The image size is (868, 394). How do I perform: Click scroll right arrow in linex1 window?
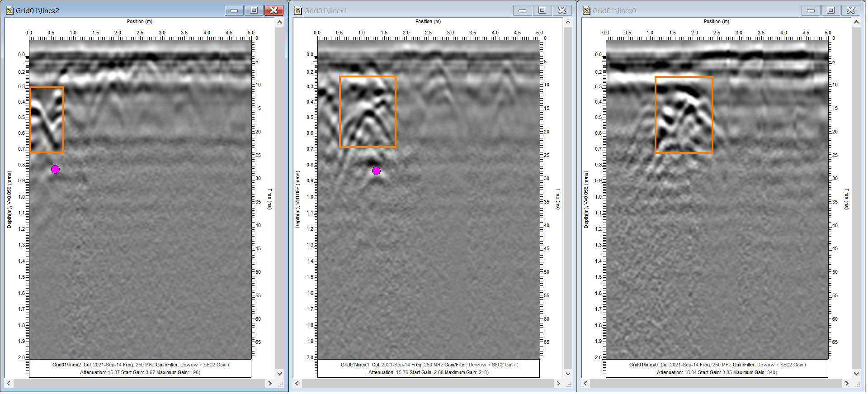point(558,384)
